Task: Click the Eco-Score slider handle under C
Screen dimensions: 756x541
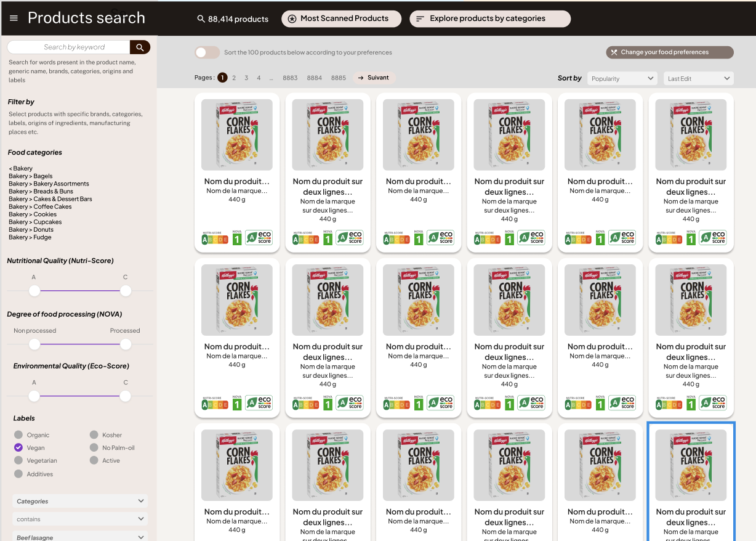Action: pos(126,396)
